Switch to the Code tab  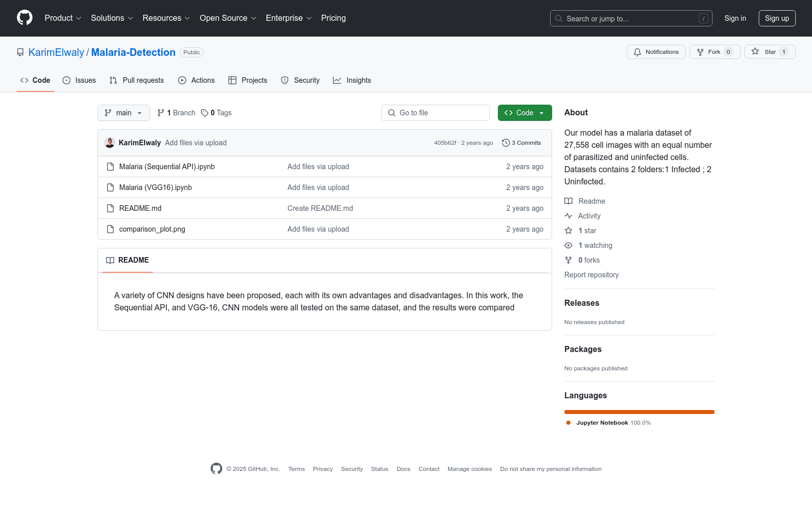pos(36,80)
